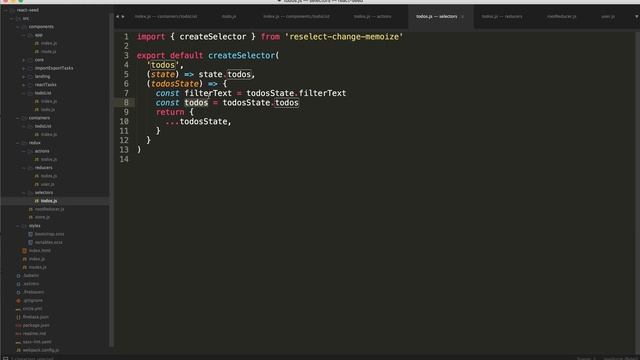Open .firebaserc in the sidebar
The width and height of the screenshot is (640, 360).
pos(33,292)
